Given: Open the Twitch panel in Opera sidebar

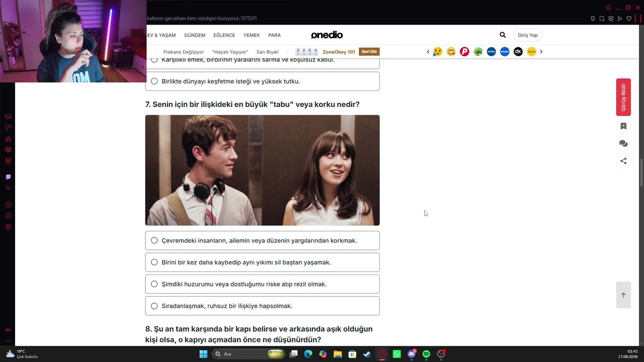Looking at the screenshot, I should pyautogui.click(x=8, y=177).
